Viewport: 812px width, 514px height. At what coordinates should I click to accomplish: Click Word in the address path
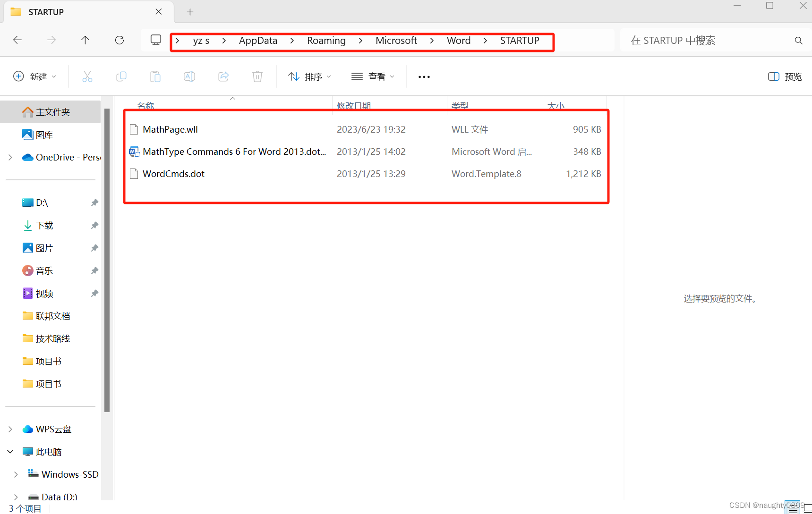(x=459, y=41)
